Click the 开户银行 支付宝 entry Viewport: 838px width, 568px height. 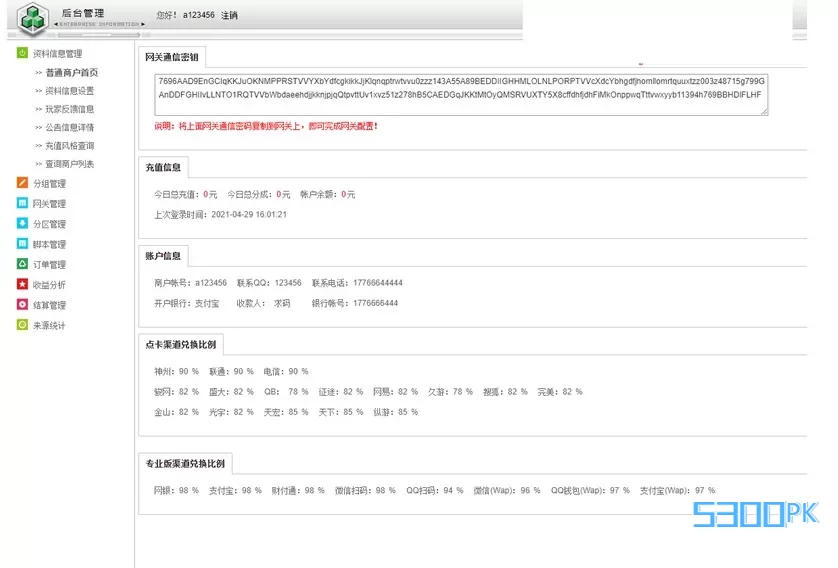pyautogui.click(x=187, y=304)
